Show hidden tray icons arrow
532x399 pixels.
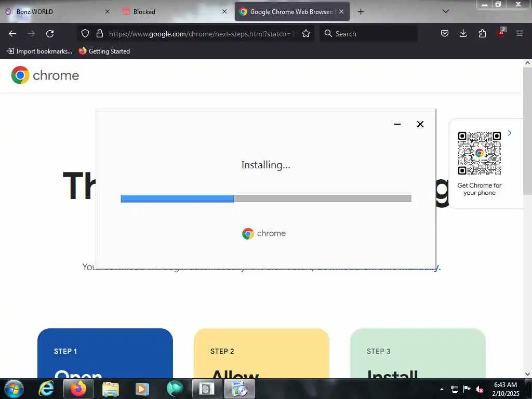(x=442, y=389)
